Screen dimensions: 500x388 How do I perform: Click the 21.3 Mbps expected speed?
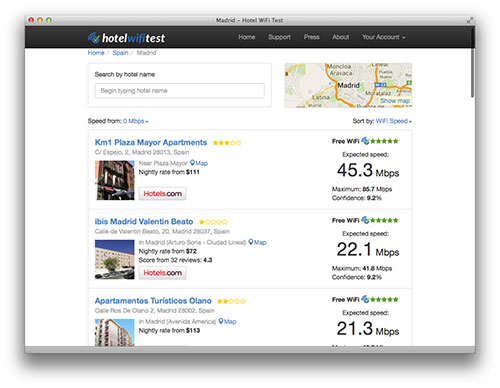coord(368,329)
